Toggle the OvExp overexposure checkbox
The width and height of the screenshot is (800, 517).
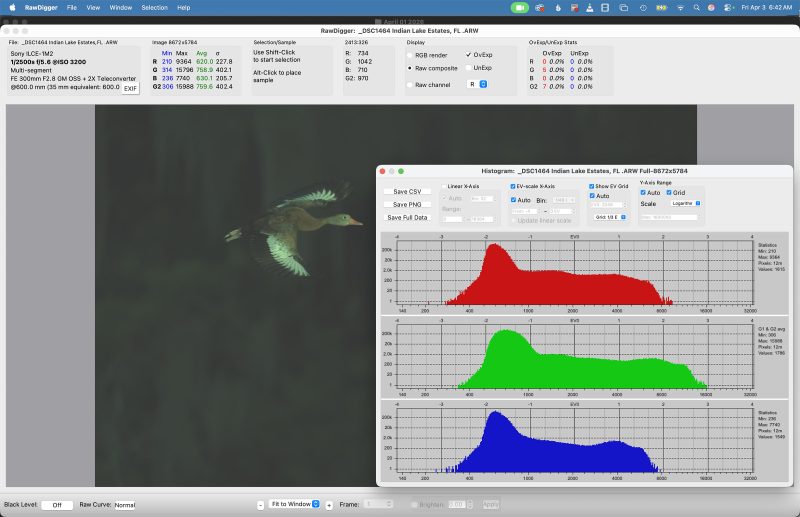(x=469, y=54)
